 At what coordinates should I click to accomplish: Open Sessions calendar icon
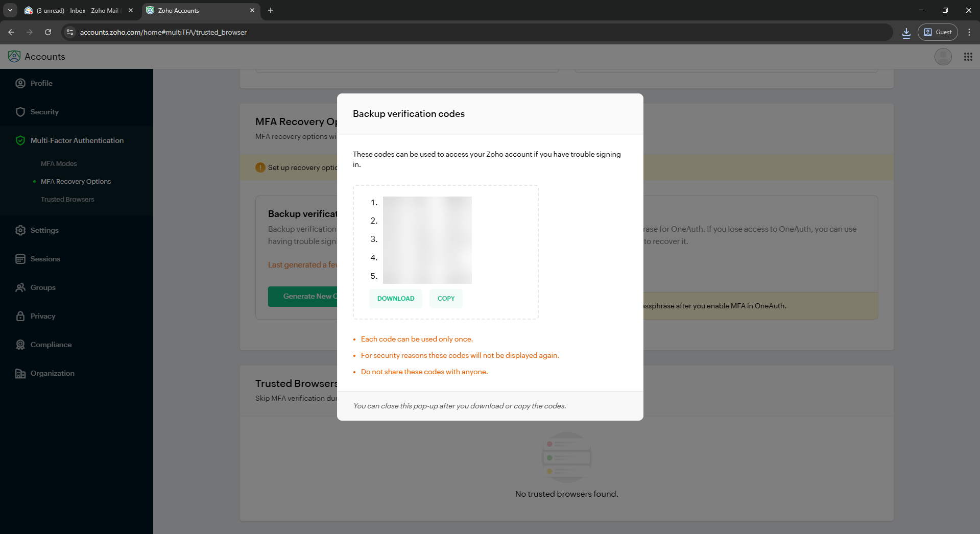[x=20, y=259]
